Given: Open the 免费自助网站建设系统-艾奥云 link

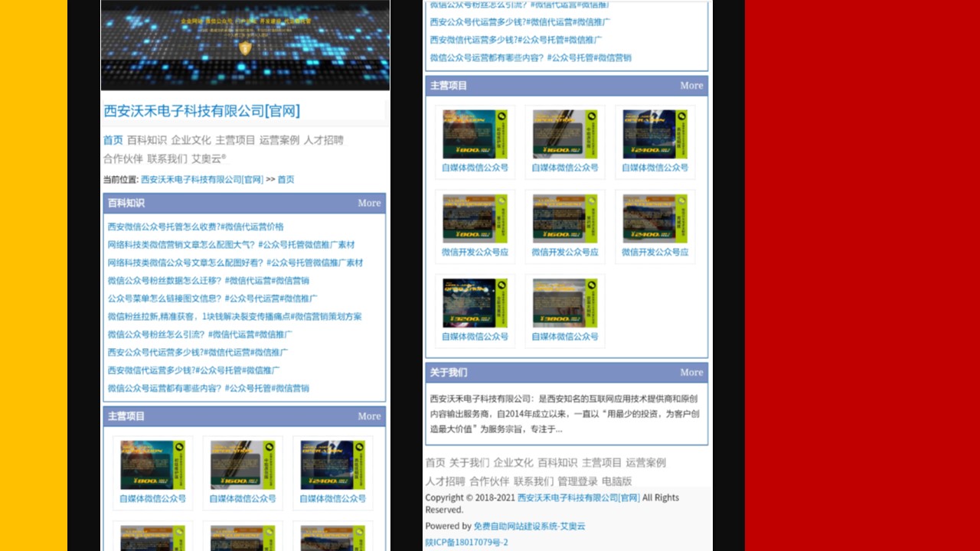Looking at the screenshot, I should (x=530, y=527).
